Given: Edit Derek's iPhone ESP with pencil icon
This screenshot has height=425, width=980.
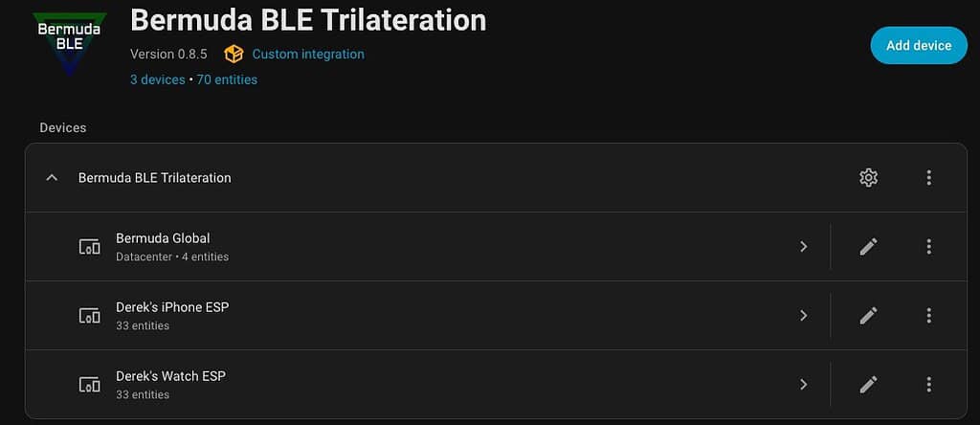Looking at the screenshot, I should click(868, 315).
